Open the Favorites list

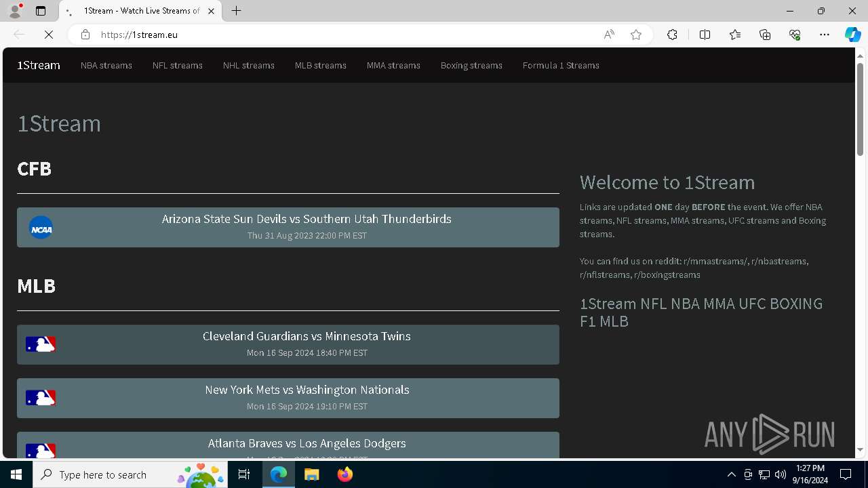(x=735, y=35)
